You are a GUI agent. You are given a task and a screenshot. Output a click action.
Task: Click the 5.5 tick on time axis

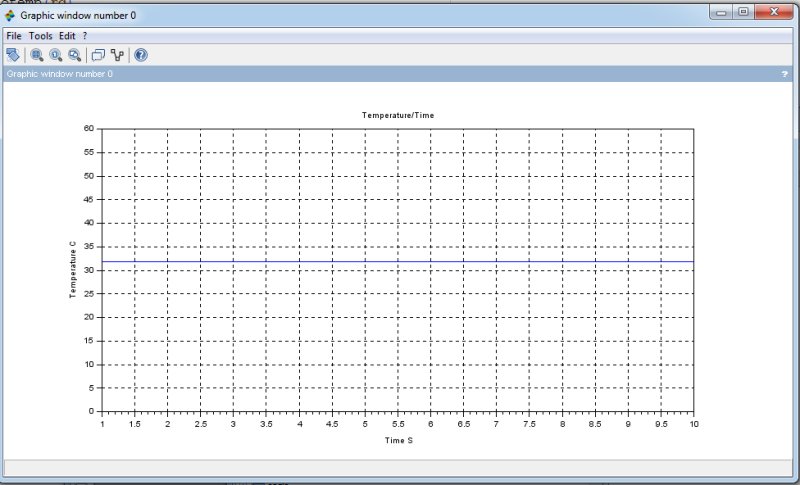coord(398,424)
